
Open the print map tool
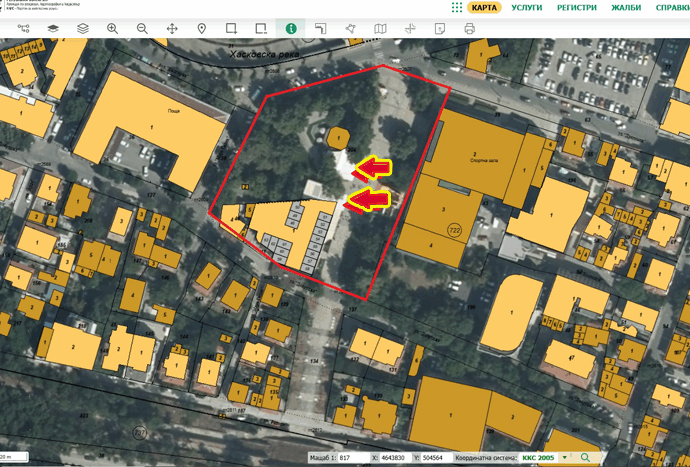coord(469,29)
